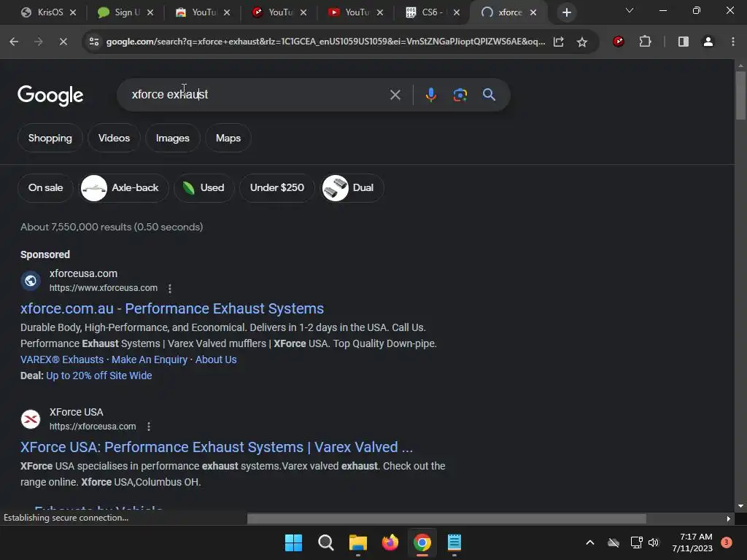Open options for the XForce USA result
Screen dimensions: 747x560
[x=149, y=427]
